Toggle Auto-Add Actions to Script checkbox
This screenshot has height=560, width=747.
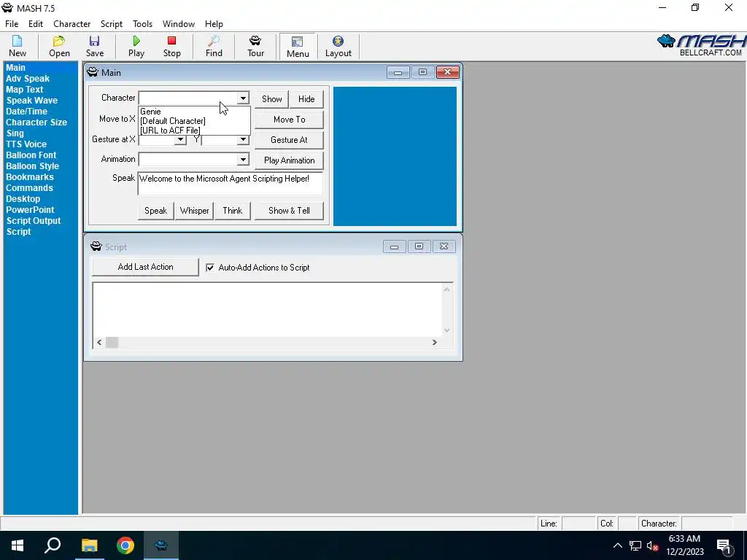[210, 268]
